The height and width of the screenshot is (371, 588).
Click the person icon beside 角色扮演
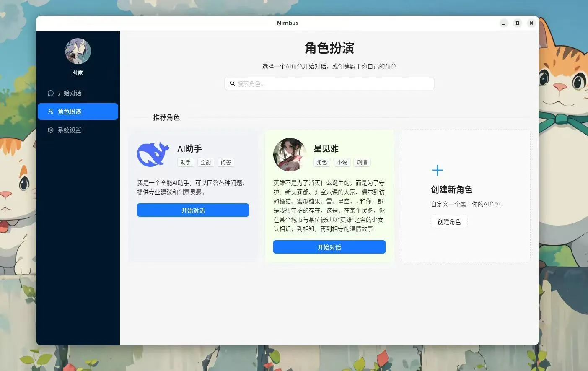click(x=51, y=112)
